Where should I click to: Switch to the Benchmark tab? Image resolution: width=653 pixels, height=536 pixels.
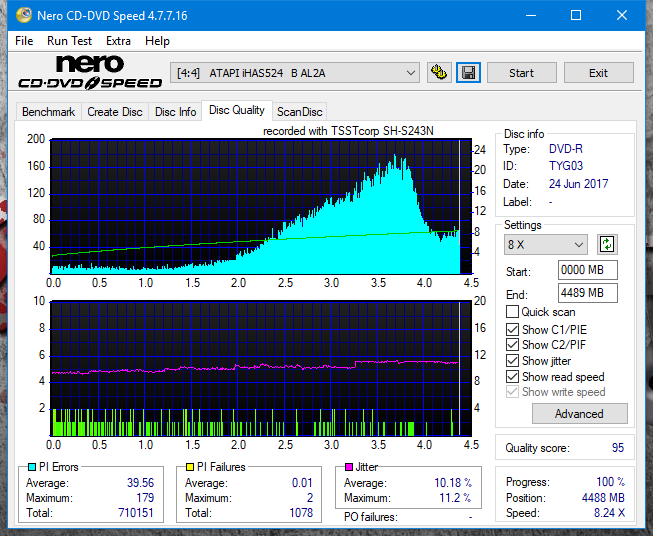click(48, 112)
